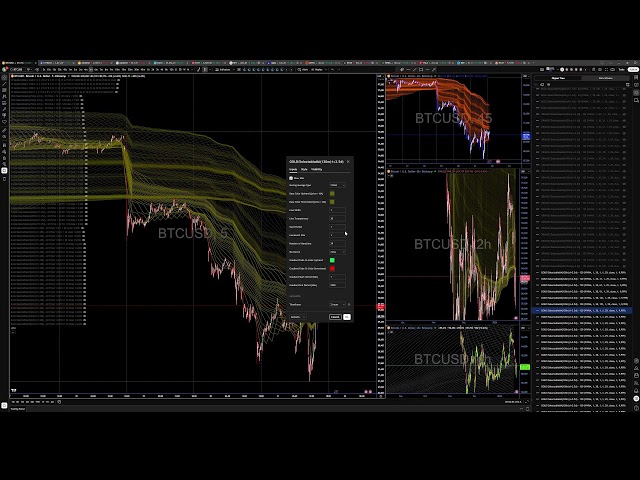Open the watchlist icon in the right sidebar
The height and width of the screenshot is (480, 640).
636,78
